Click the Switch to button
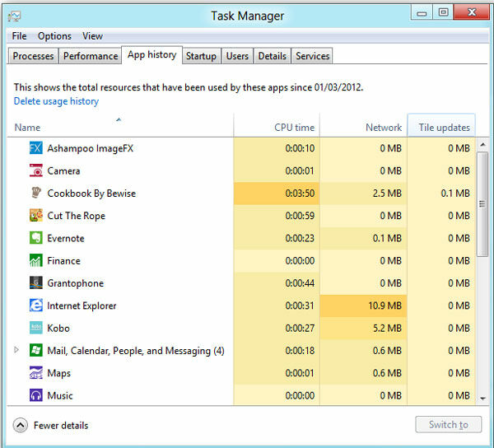494x448 pixels. tap(449, 425)
